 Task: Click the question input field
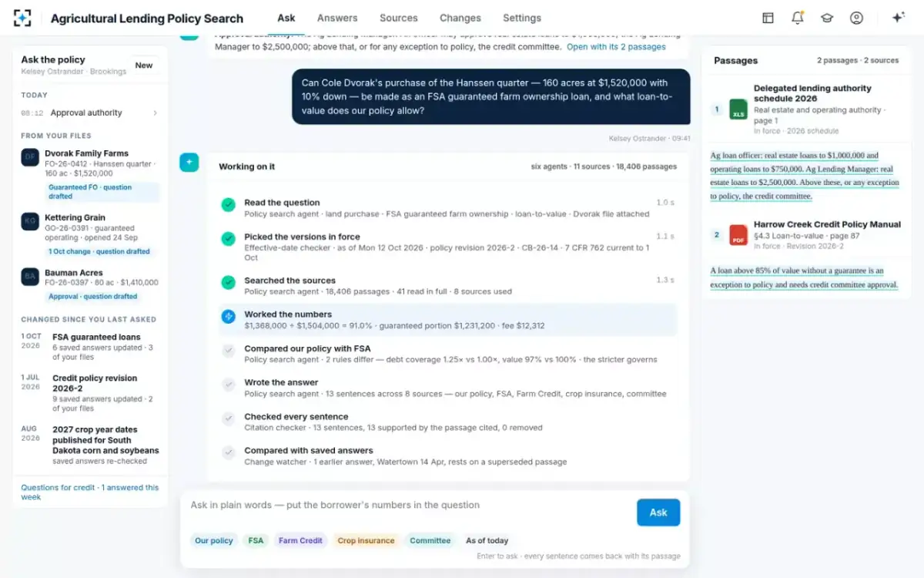pos(410,506)
